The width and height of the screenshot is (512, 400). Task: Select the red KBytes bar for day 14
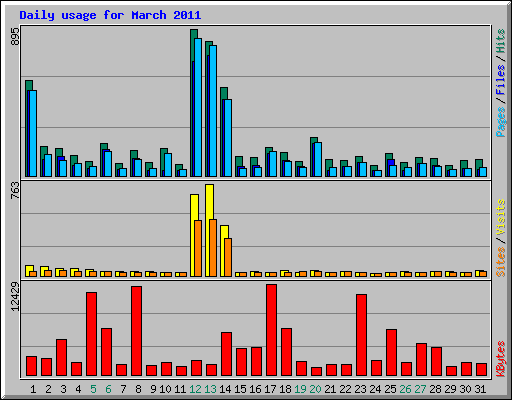226,354
